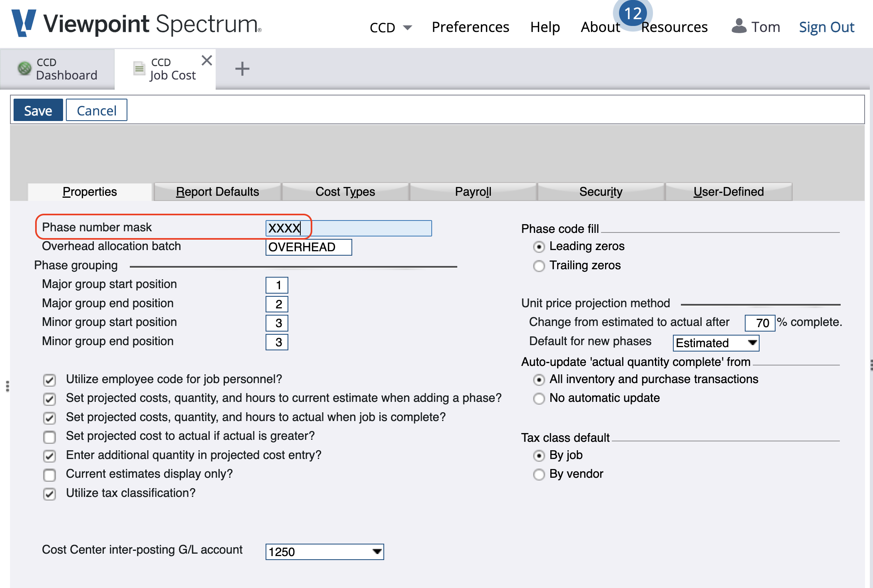Click the Job Cost document icon

pos(139,68)
